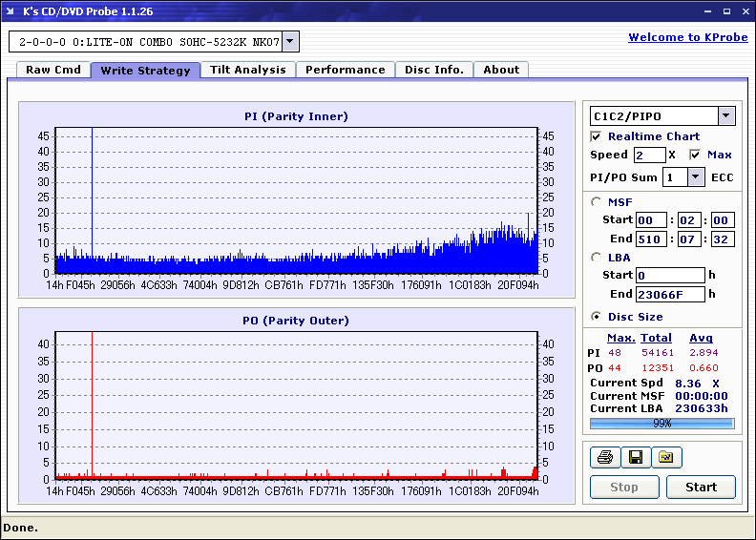The height and width of the screenshot is (540, 756).
Task: Open the PI/PO Sum ECC dropdown
Action: pyautogui.click(x=695, y=177)
